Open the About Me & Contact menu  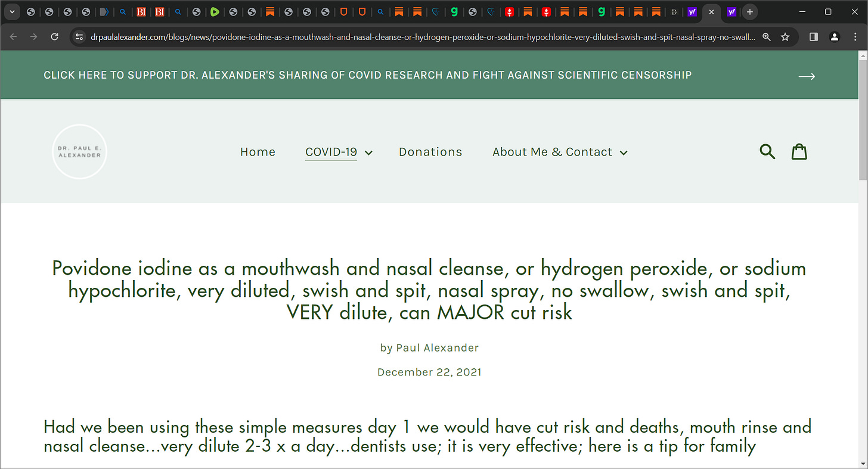[x=552, y=152]
